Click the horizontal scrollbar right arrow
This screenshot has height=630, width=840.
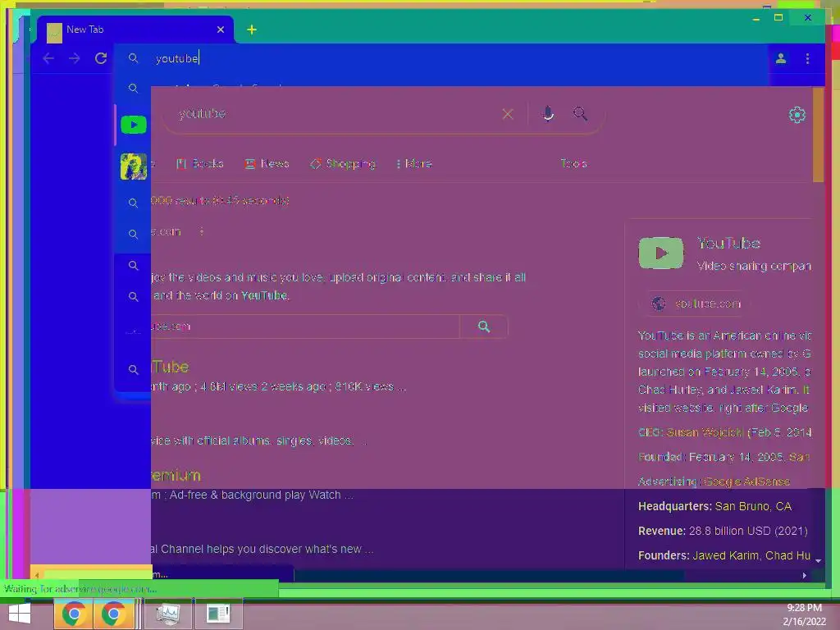coord(804,575)
